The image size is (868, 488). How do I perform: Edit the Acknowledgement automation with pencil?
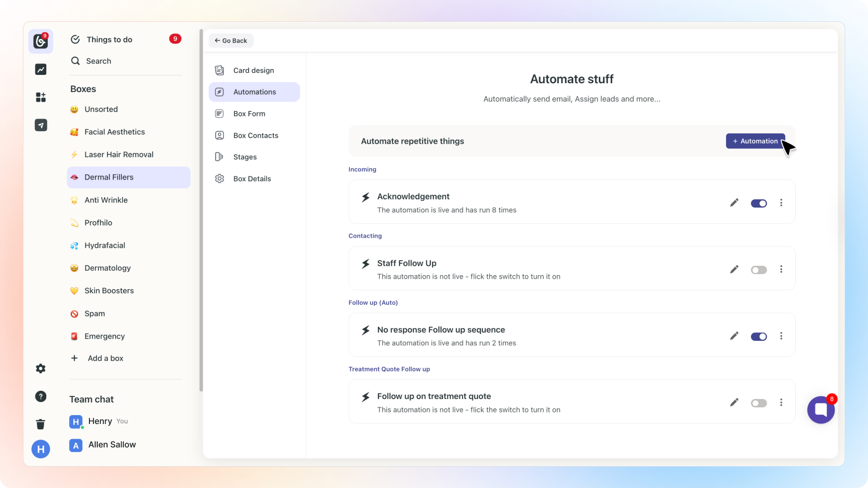click(734, 202)
